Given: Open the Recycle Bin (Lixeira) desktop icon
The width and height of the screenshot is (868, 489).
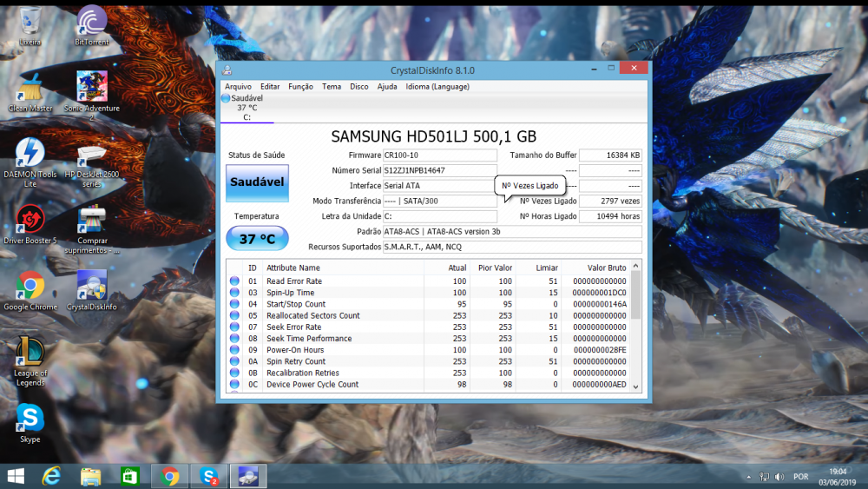Looking at the screenshot, I should tap(30, 20).
